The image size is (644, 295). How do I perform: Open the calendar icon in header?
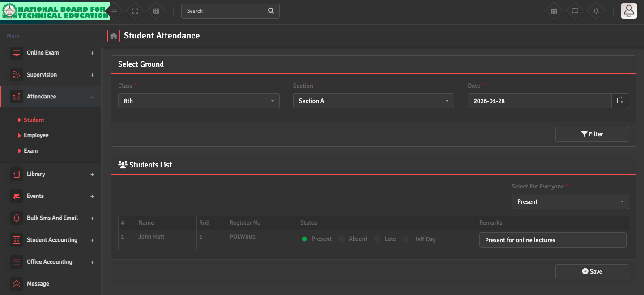pos(554,11)
